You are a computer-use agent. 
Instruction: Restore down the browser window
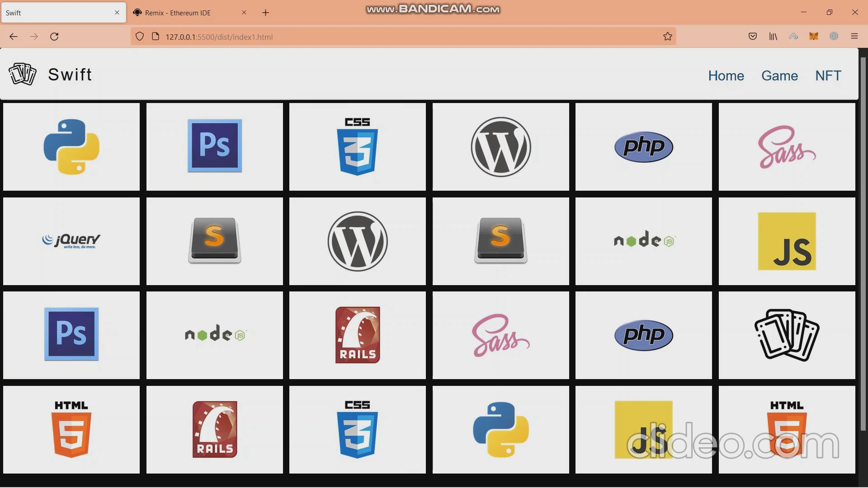830,12
